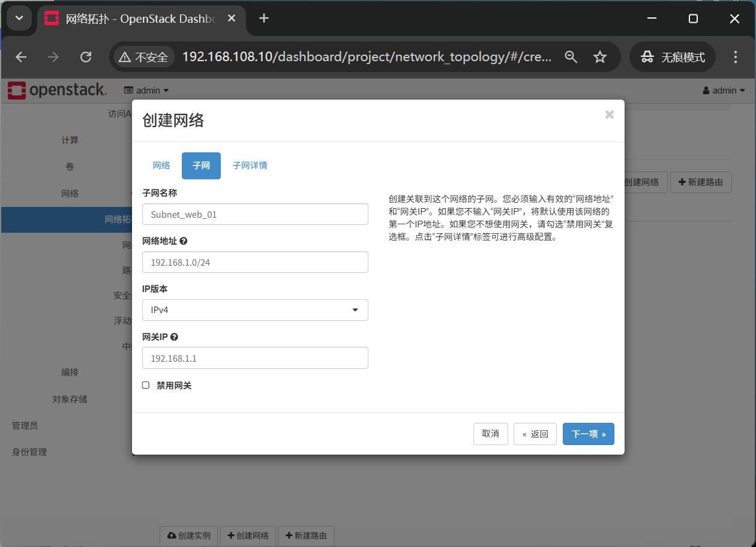The height and width of the screenshot is (547, 756).
Task: Expand 计算 in the sidebar
Action: click(x=70, y=140)
